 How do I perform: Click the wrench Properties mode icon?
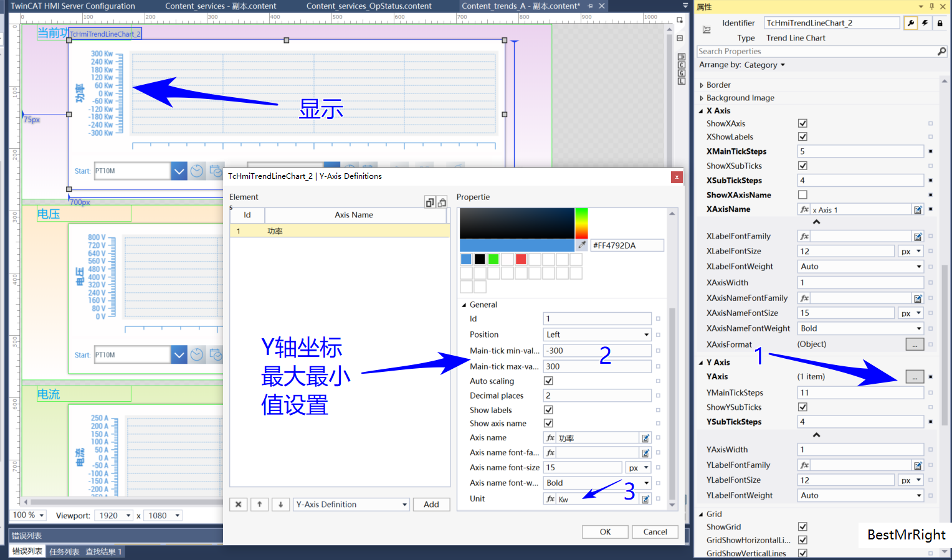[x=910, y=22]
